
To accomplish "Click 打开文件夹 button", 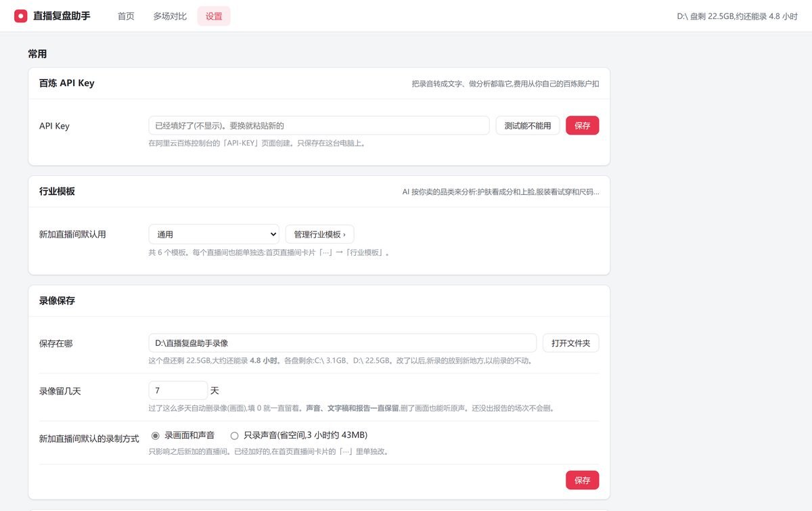I will [x=571, y=343].
